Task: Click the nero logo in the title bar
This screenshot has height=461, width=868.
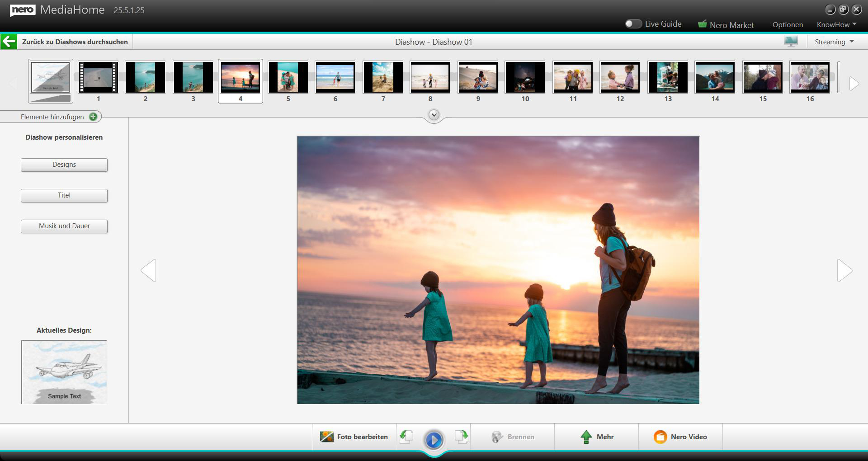Action: 23,10
